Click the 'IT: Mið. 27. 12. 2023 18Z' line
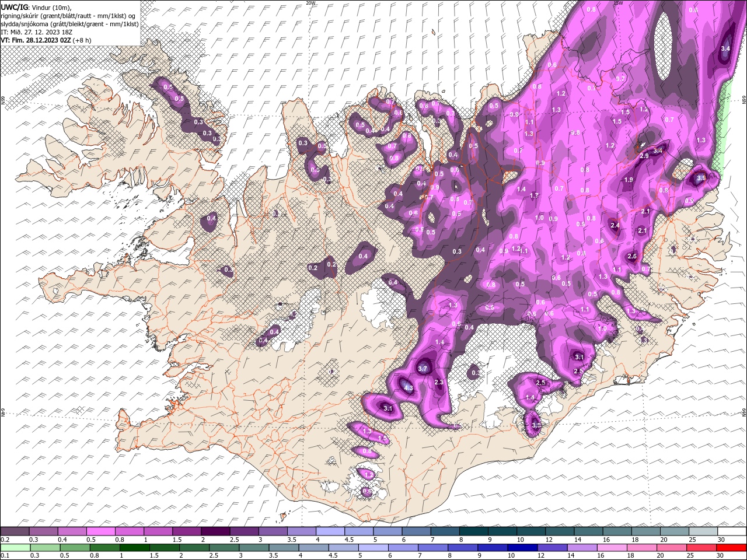The image size is (747, 560). (x=37, y=32)
